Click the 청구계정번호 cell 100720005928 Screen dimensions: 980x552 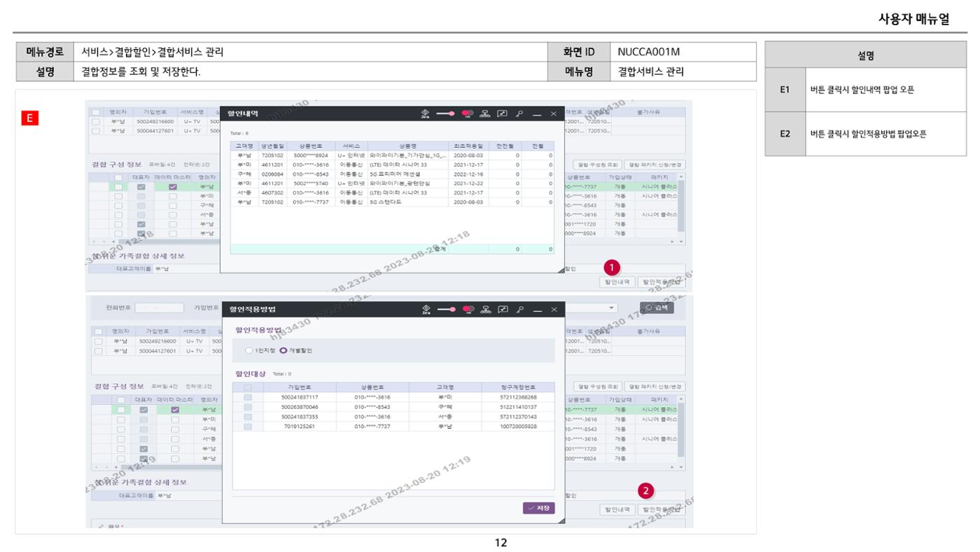click(519, 426)
